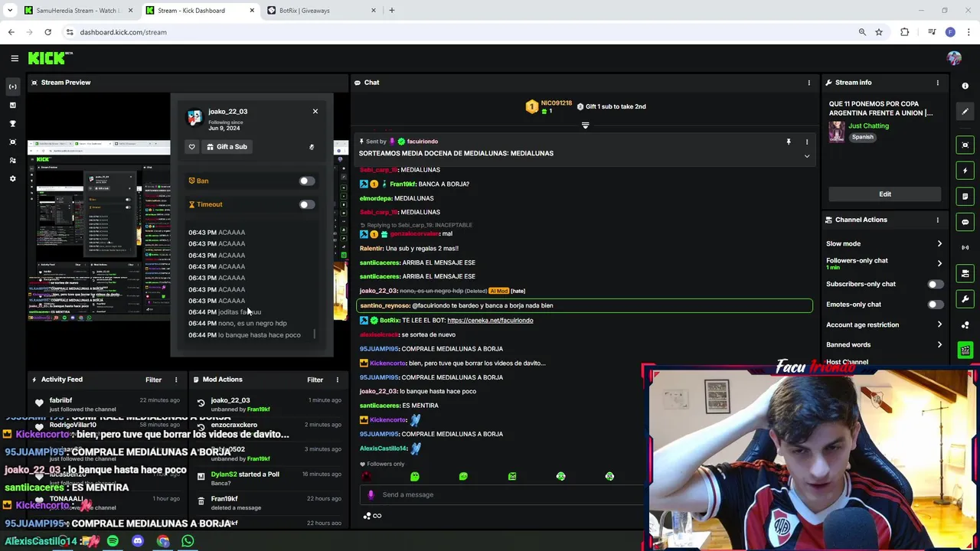Screen dimensions: 980x551
Task: Click the address bar URL
Action: pyautogui.click(x=123, y=32)
